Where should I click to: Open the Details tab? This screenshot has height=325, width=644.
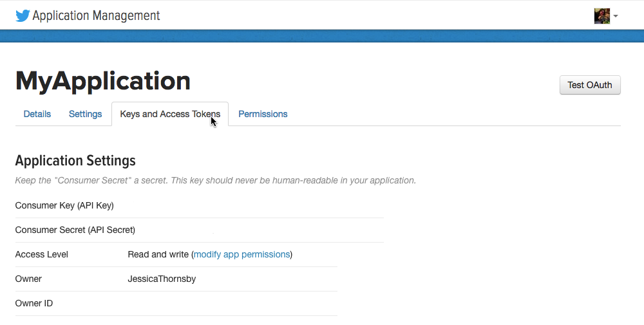coord(37,114)
